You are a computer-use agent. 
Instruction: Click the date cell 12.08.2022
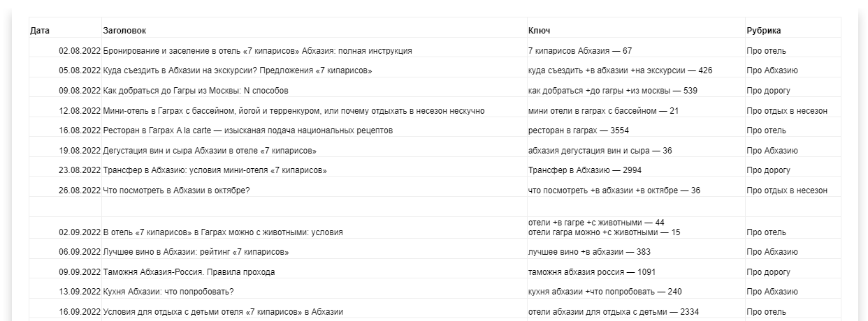tap(80, 111)
